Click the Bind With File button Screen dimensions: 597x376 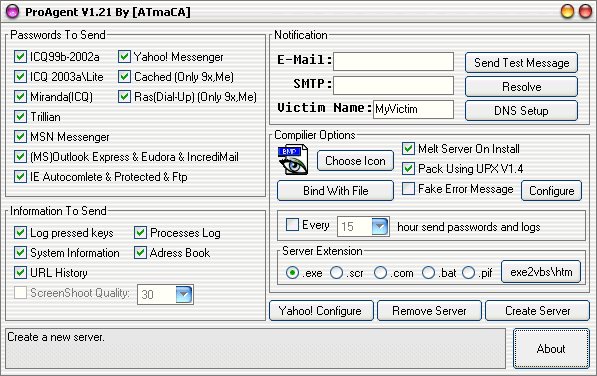pyautogui.click(x=335, y=190)
